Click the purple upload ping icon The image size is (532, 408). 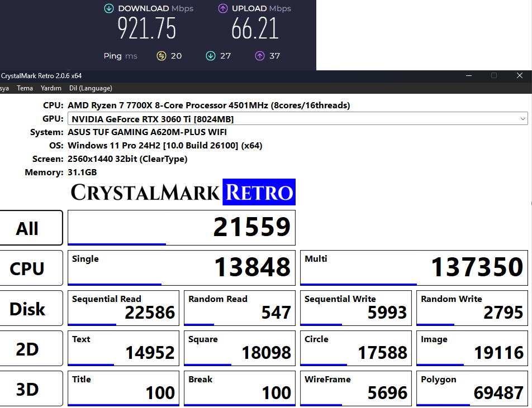coord(260,56)
